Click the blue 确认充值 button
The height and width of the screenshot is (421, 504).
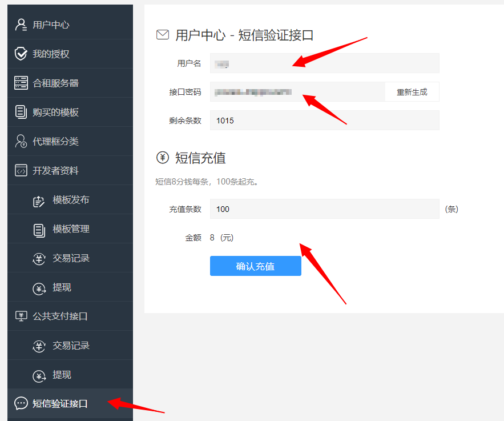[255, 266]
